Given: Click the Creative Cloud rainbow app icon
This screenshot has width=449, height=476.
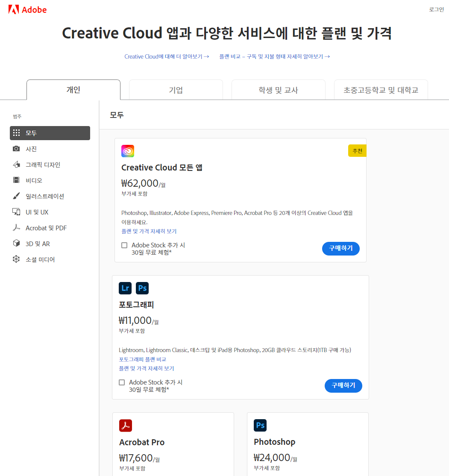Looking at the screenshot, I should [128, 151].
